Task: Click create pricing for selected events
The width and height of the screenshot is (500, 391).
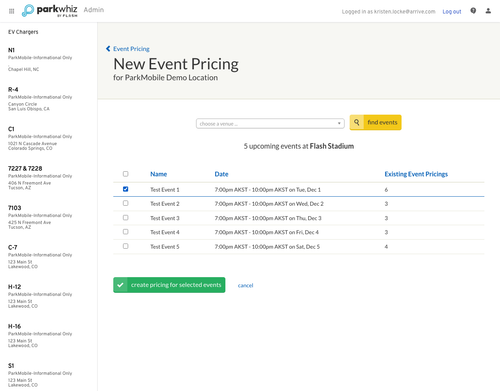Action: click(x=169, y=285)
